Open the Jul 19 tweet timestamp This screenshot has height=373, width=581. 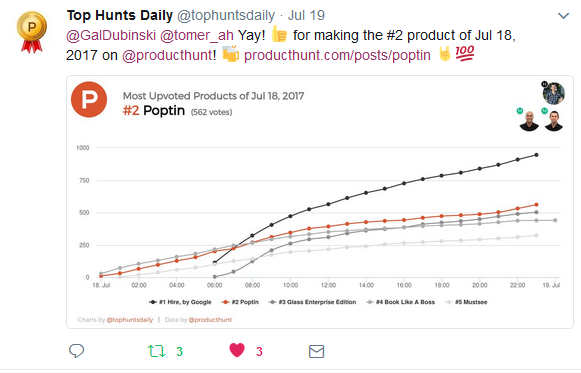pos(306,16)
